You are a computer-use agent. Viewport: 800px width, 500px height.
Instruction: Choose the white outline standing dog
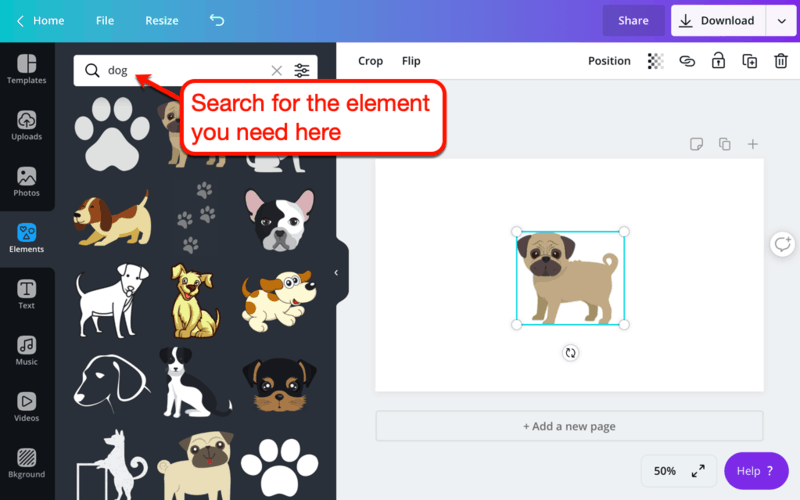pos(112,301)
